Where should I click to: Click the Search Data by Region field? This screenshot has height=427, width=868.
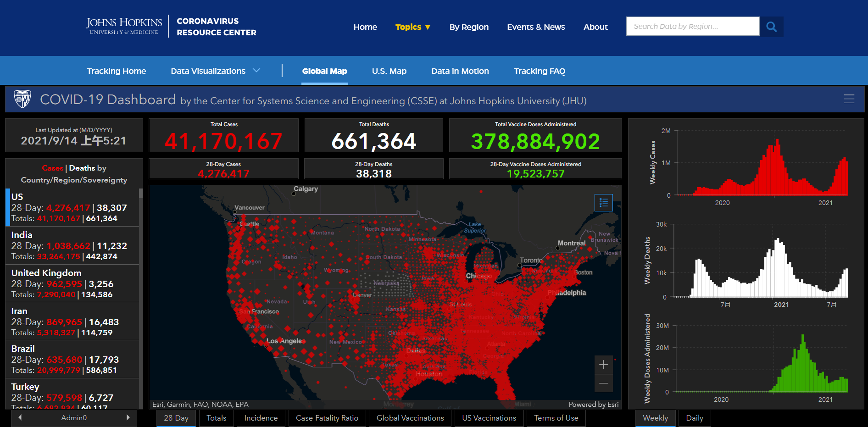click(x=692, y=27)
